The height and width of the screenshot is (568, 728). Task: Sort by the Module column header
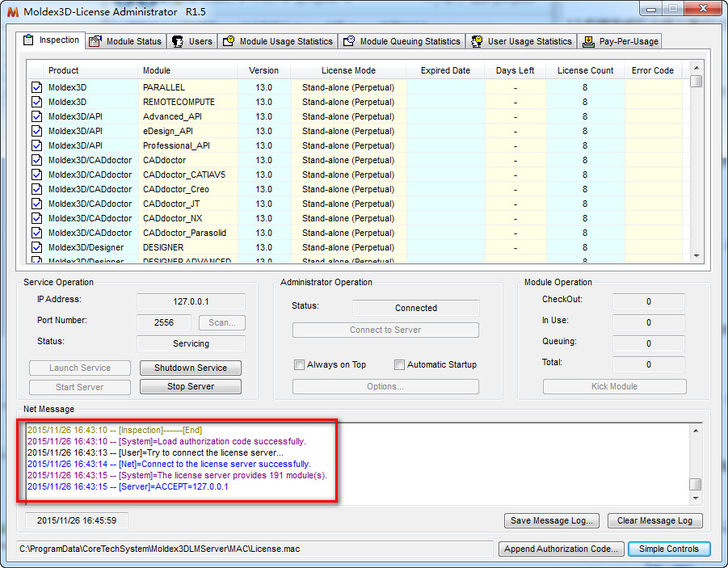(x=187, y=70)
